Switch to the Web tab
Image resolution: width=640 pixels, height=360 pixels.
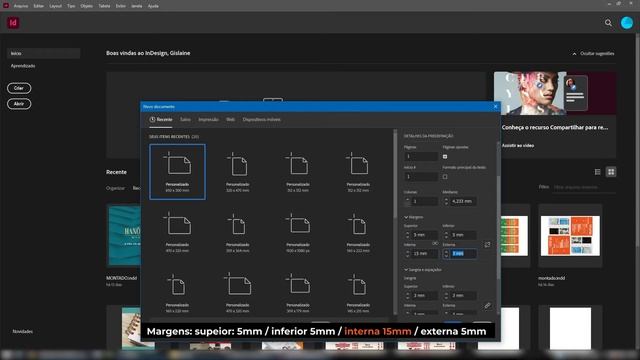click(231, 120)
